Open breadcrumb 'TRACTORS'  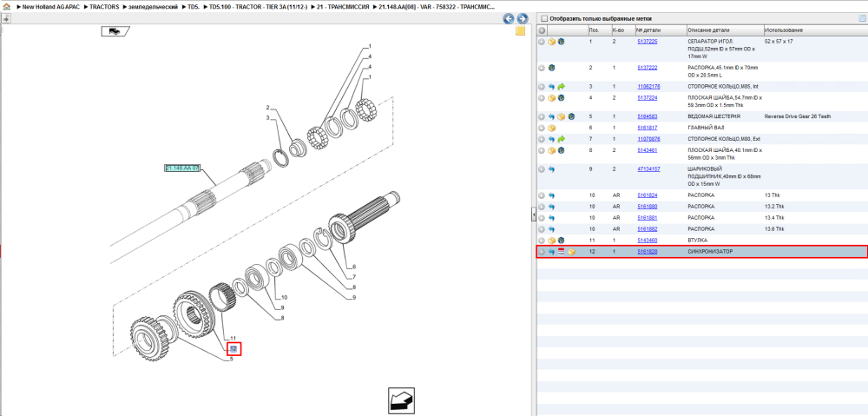coord(105,7)
